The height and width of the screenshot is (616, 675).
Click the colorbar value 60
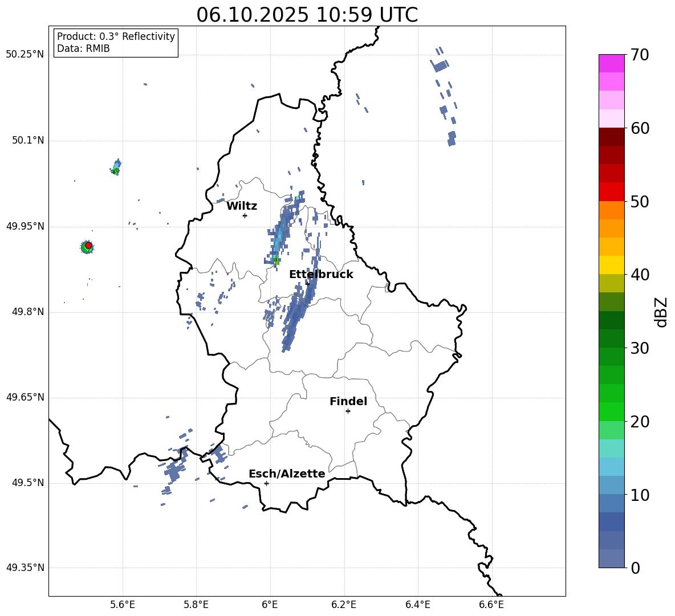640,128
